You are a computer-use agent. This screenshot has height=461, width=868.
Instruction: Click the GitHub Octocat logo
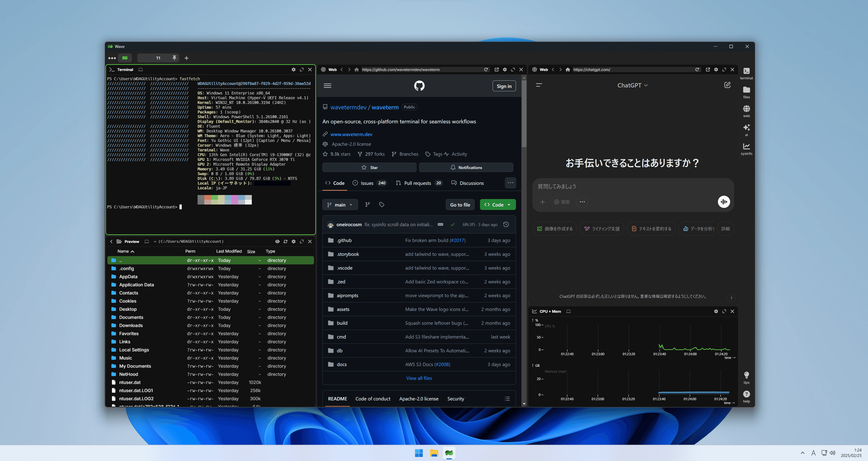click(x=419, y=86)
